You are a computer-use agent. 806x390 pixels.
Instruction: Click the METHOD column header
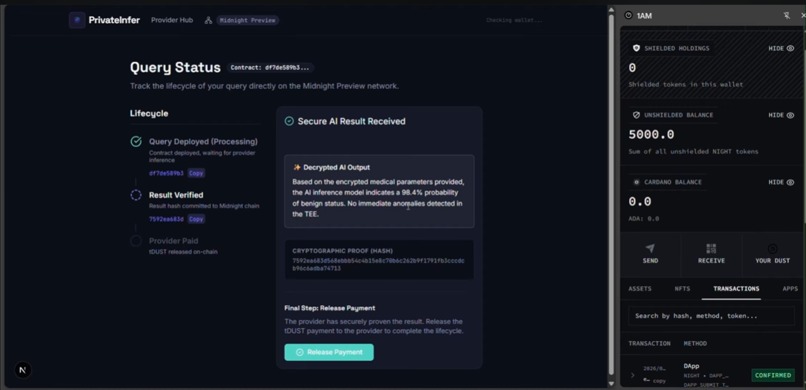click(695, 343)
